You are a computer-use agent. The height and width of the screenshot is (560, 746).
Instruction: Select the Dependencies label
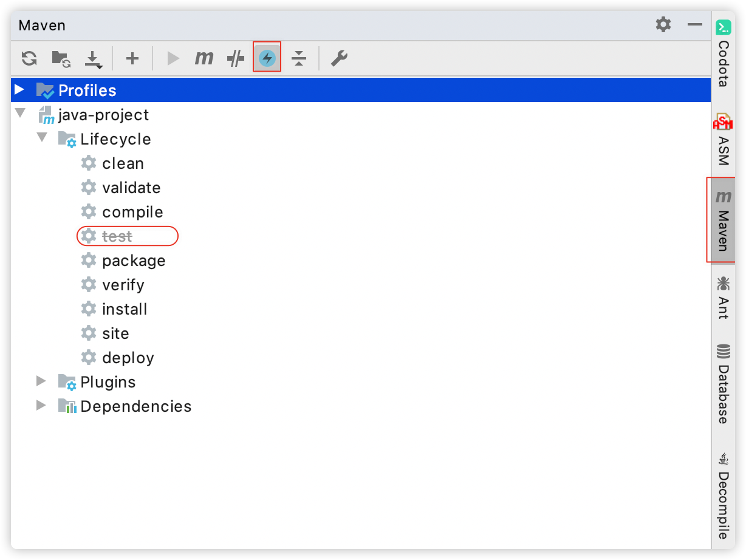136,406
